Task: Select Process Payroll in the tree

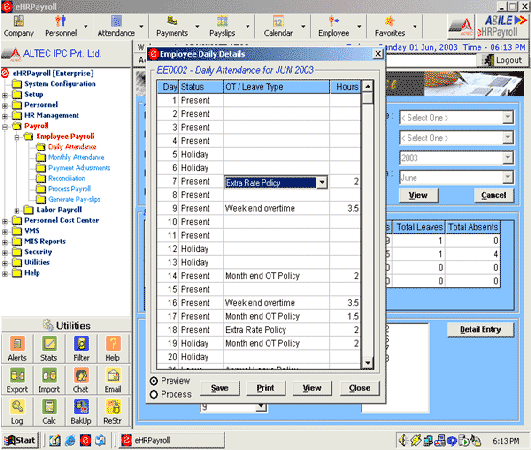Action: tap(69, 189)
